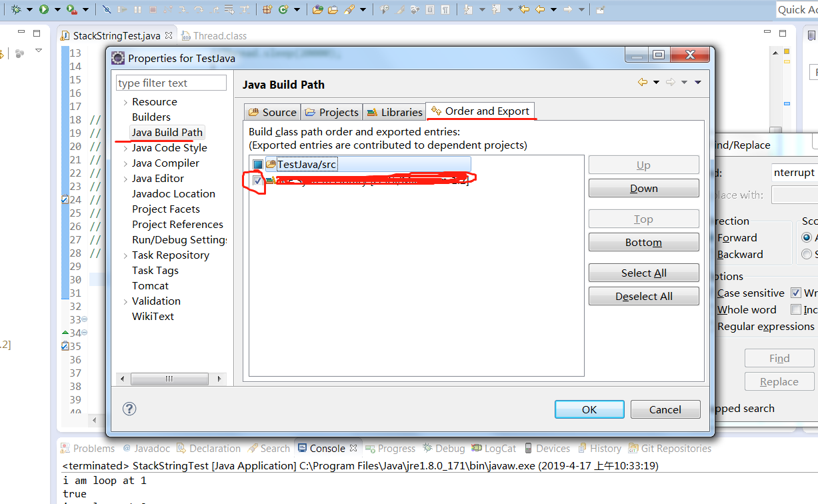Open the LogCat view icon tab

pos(493,449)
